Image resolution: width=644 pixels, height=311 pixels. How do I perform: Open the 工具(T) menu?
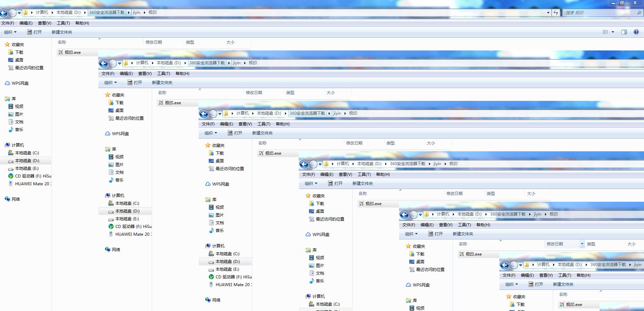pos(63,23)
